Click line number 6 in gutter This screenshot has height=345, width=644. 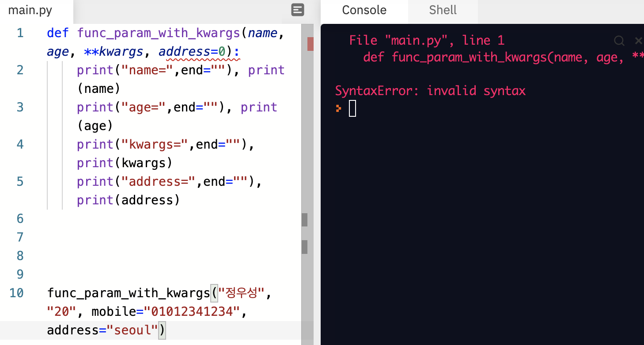(x=20, y=218)
